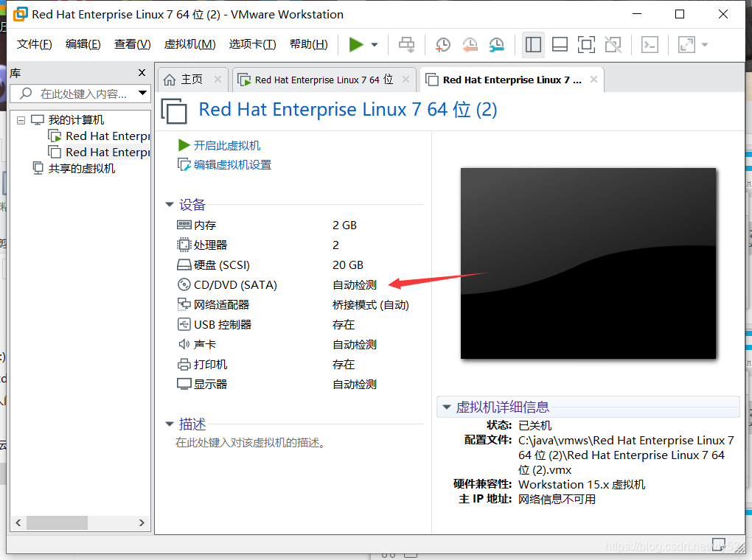Close the Red Hat Enterprise Linux 7 64 位 tab
The width and height of the screenshot is (752, 560).
tap(405, 80)
